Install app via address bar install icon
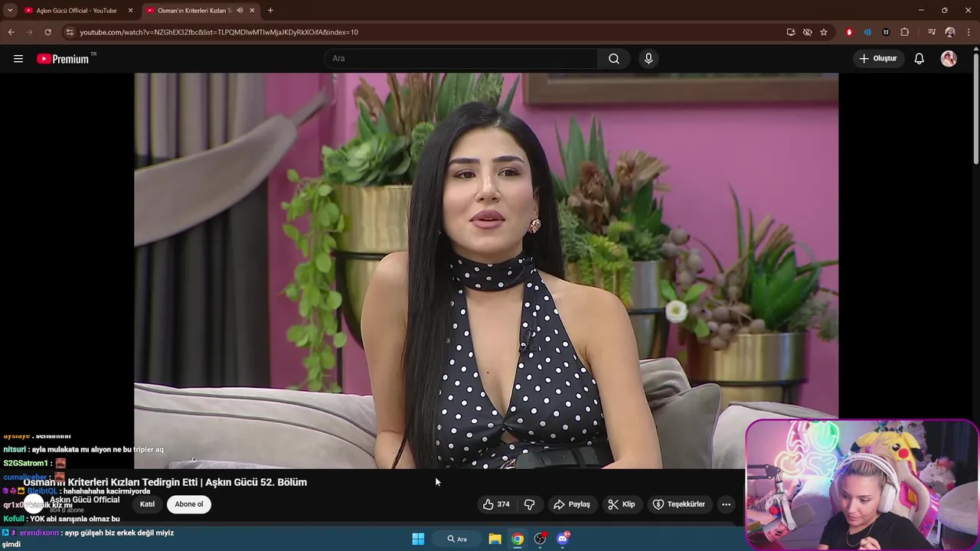Image resolution: width=980 pixels, height=551 pixels. click(x=791, y=32)
